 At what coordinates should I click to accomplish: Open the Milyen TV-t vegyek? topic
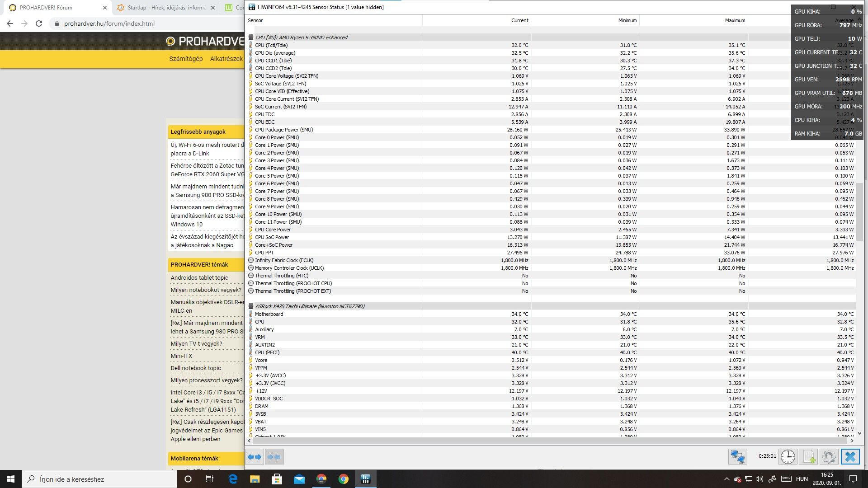196,343
